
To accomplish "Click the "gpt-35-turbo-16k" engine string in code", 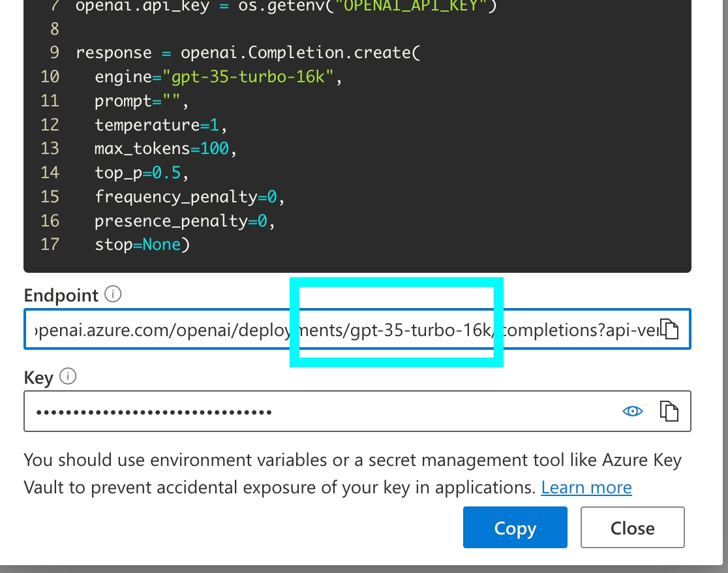I will [252, 77].
